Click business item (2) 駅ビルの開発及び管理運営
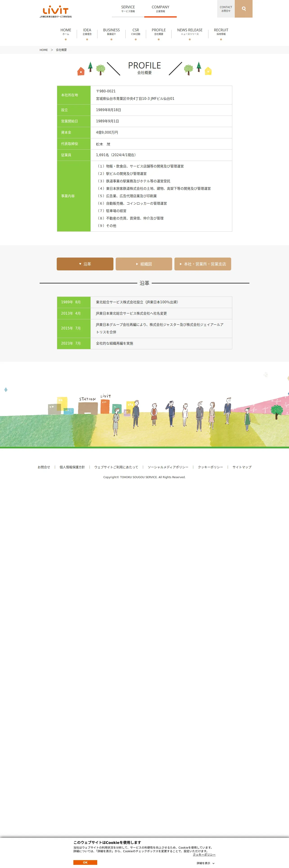This screenshot has height=868, width=289. 122,174
